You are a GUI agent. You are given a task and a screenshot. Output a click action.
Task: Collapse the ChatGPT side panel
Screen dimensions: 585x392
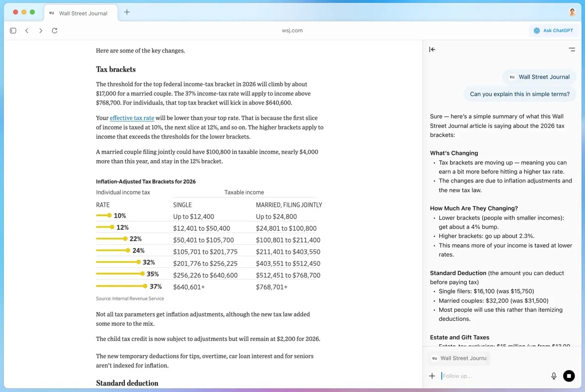click(x=432, y=49)
